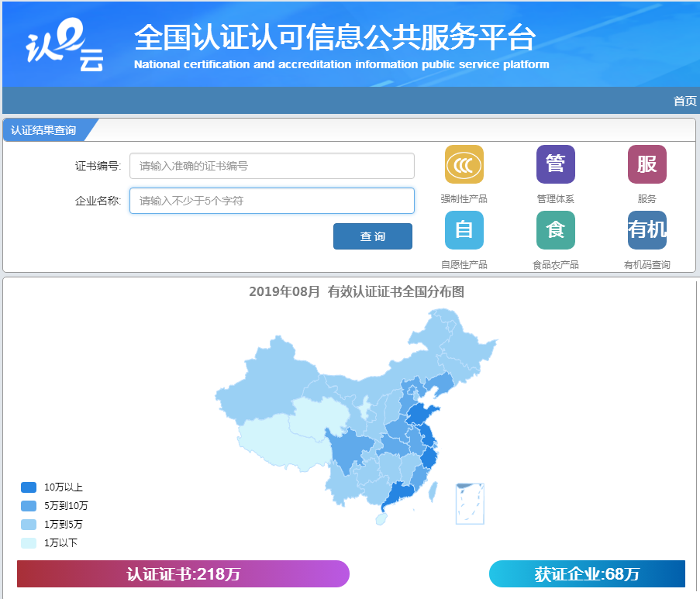Click the 认证证书:218万 banner
The width and height of the screenshot is (700, 599).
(x=183, y=573)
